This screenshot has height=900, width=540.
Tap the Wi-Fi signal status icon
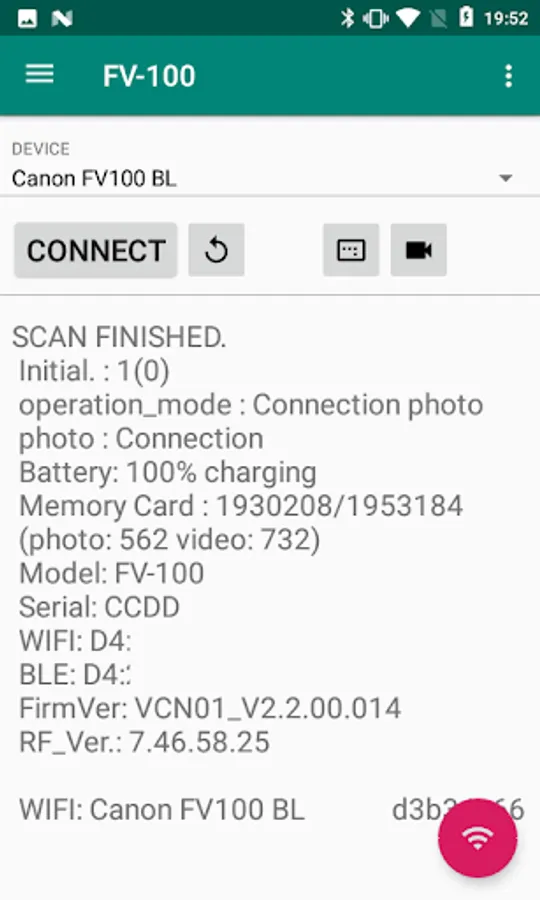pos(408,19)
